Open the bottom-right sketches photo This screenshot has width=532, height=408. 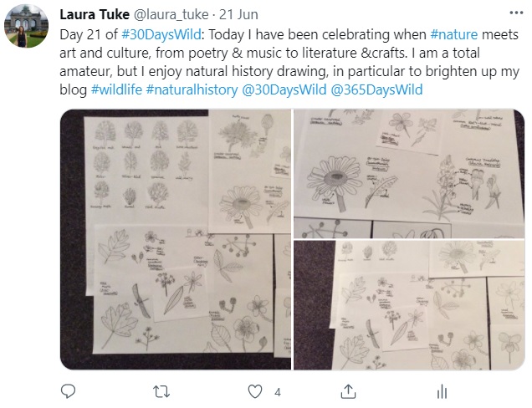pyautogui.click(x=409, y=305)
